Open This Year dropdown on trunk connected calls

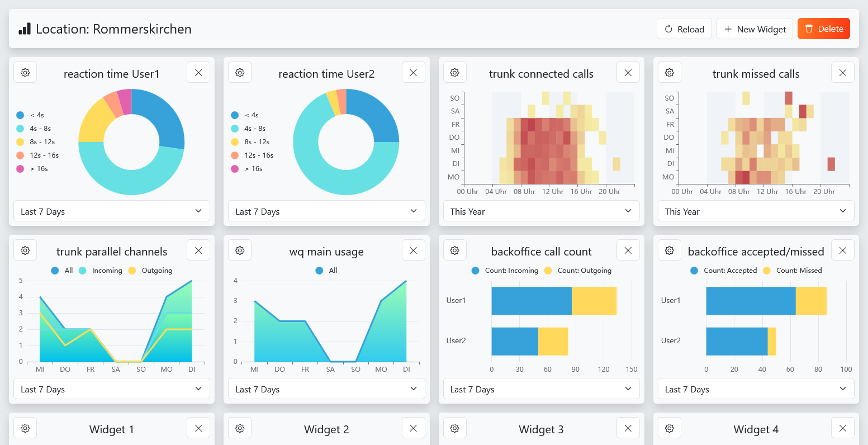click(541, 211)
